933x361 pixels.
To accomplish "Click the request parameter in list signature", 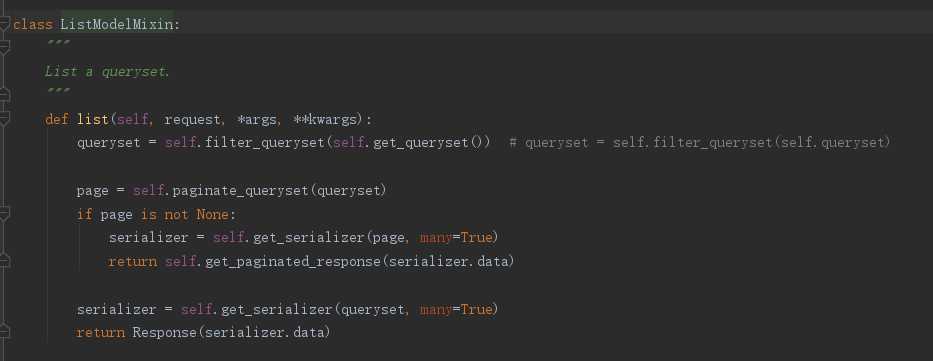I will (192, 120).
